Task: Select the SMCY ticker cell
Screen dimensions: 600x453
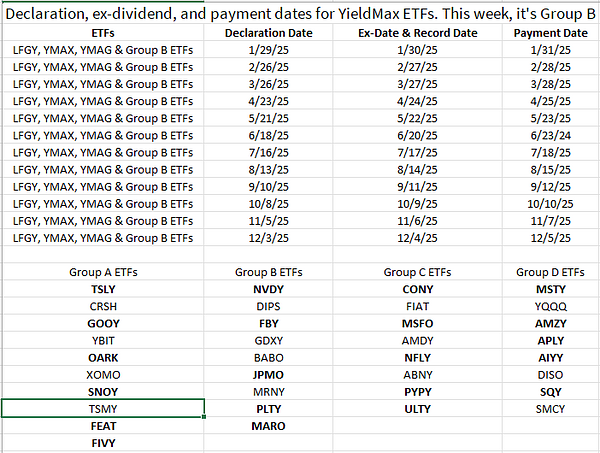Action: point(550,408)
